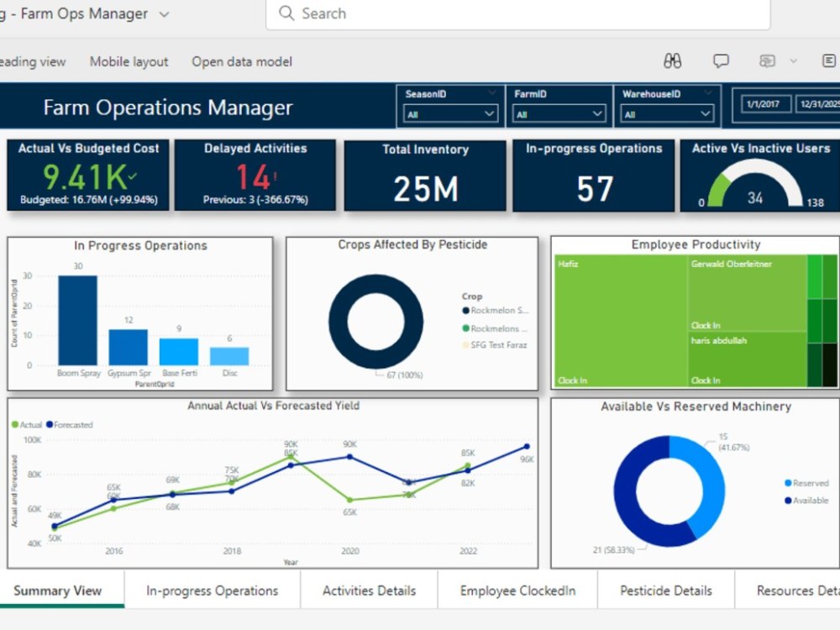This screenshot has width=840, height=630.
Task: Click the Gerwald Oberleitner treemap tile
Action: click(748, 293)
